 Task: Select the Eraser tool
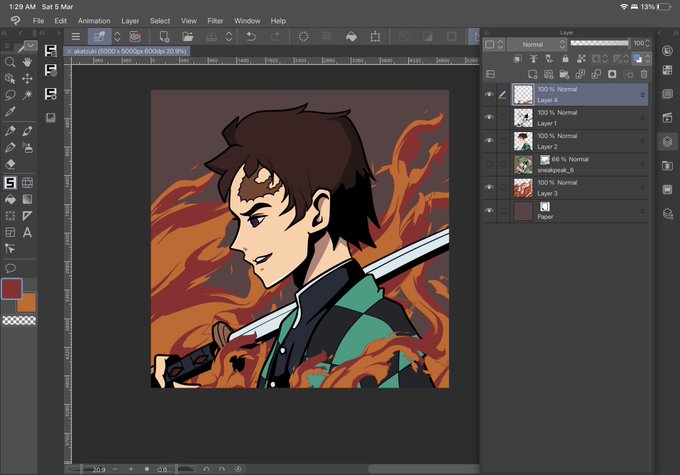coord(10,164)
